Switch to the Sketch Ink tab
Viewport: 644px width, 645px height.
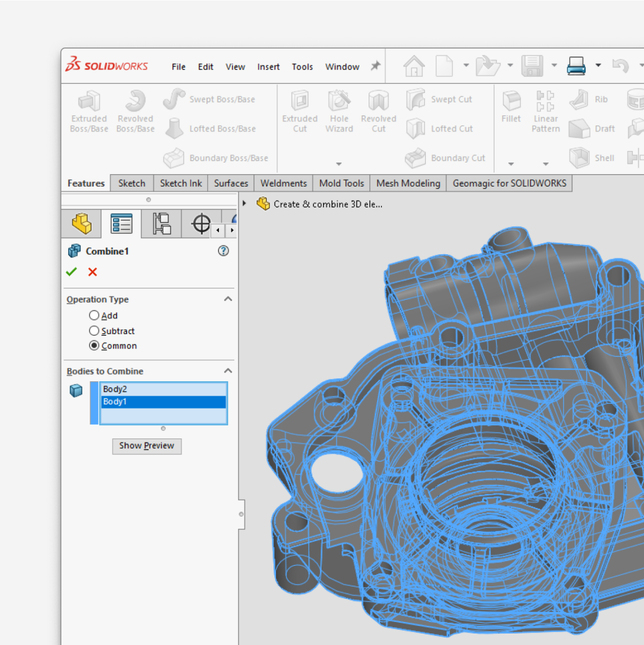181,183
